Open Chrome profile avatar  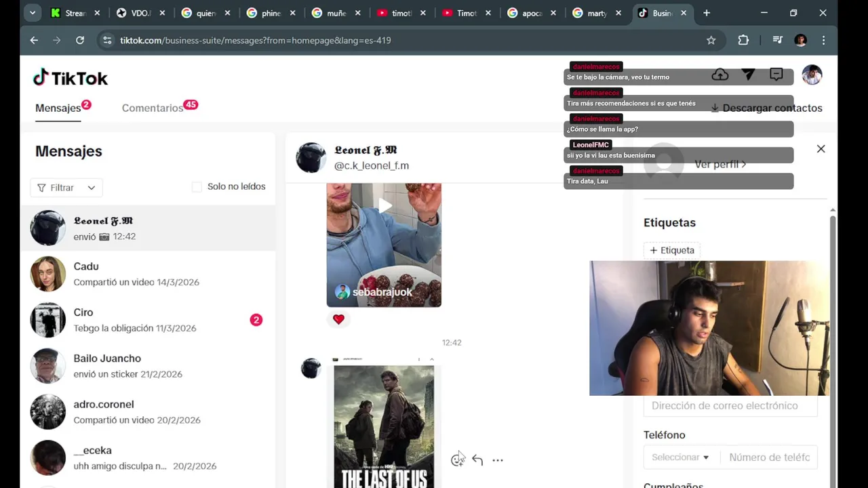[801, 40]
